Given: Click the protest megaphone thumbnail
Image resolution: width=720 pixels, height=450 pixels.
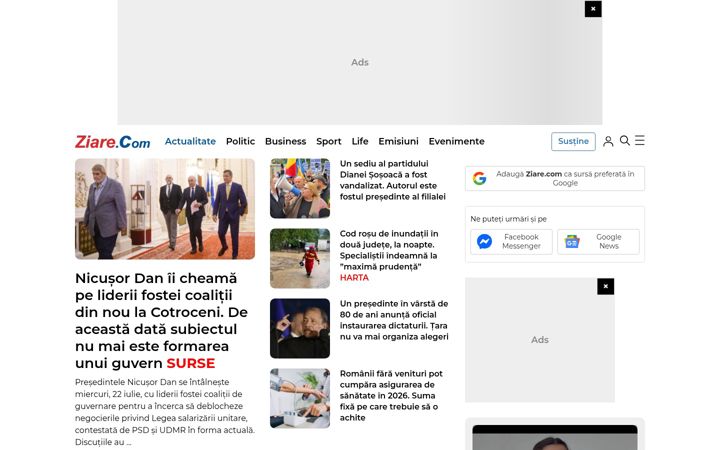Looking at the screenshot, I should click(300, 188).
